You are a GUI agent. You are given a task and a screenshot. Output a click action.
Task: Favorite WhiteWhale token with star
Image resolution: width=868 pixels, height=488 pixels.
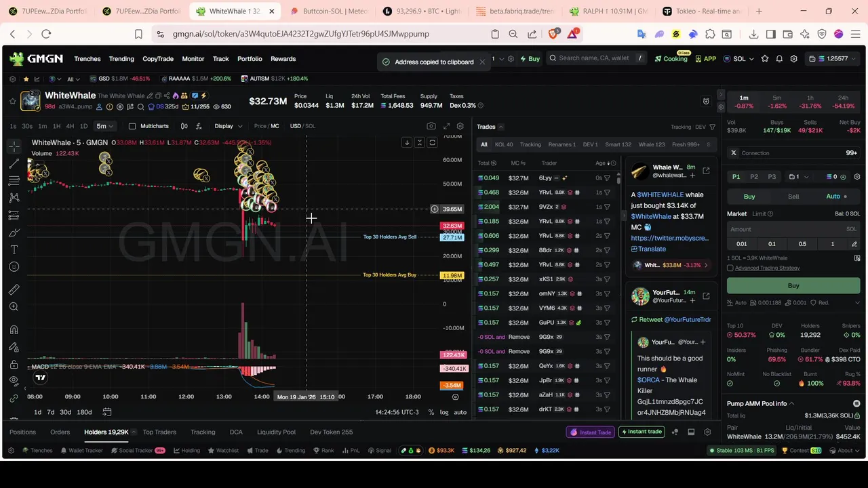(12, 101)
